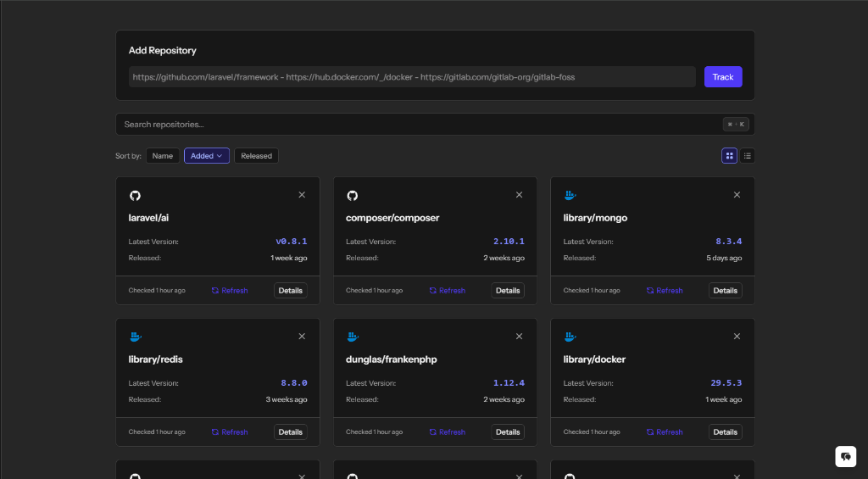Click the Docker icon on library/redis card
Screen dimensions: 868x479
[x=136, y=336]
